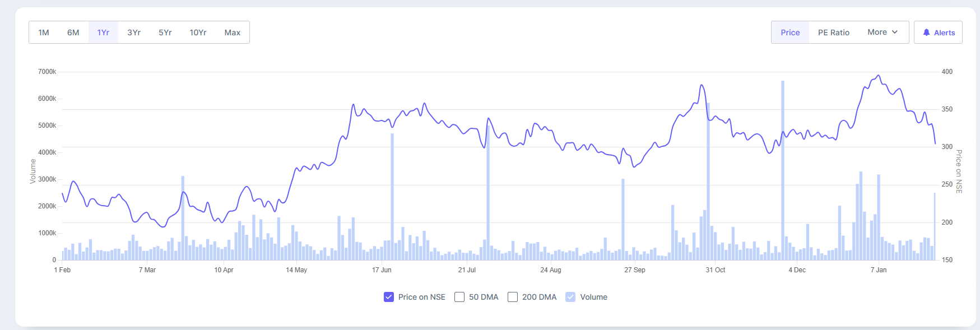Screen dimensions: 980x330
Task: Select the 1Yr time range
Action: [x=103, y=32]
